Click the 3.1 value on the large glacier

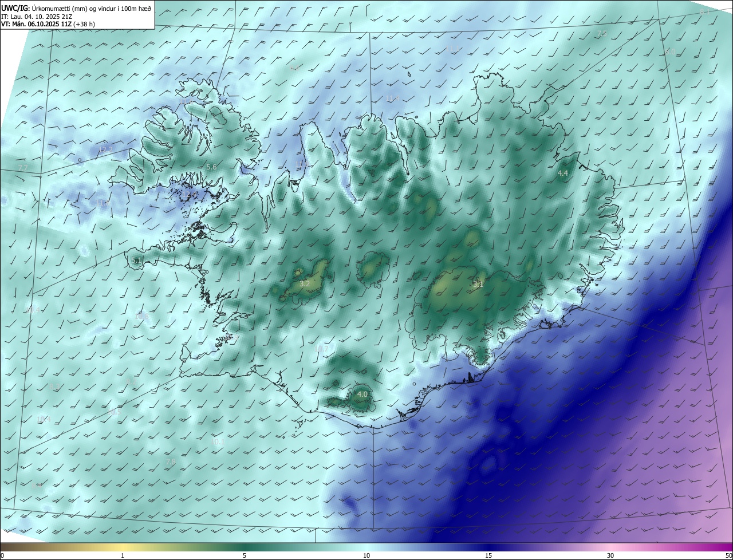479,283
